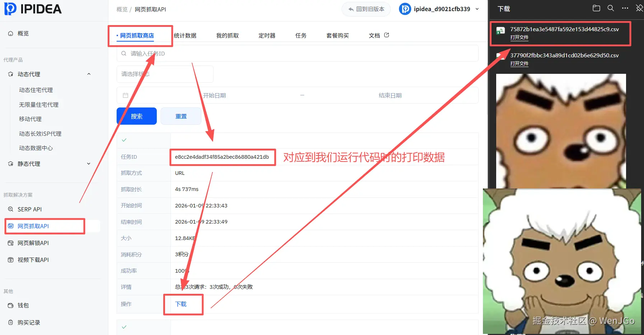Viewport: 644px width, 335px height.
Task: Switch to the 我的抓取 tab
Action: point(227,35)
